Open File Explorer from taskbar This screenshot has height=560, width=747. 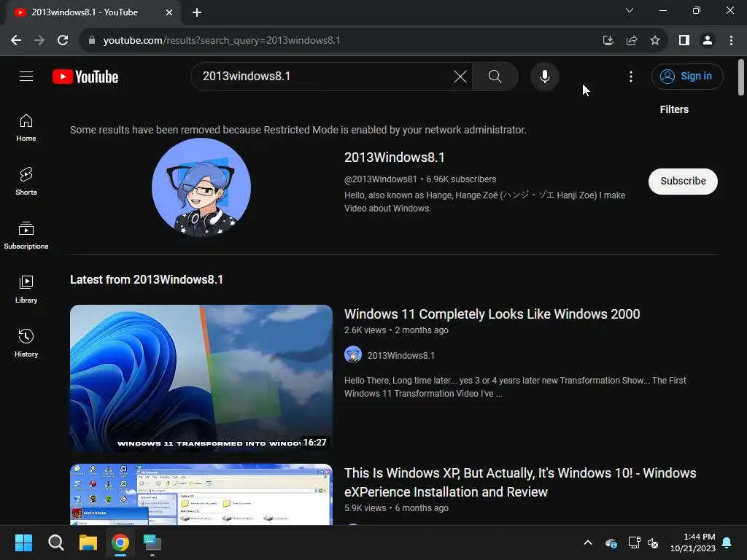pyautogui.click(x=88, y=542)
